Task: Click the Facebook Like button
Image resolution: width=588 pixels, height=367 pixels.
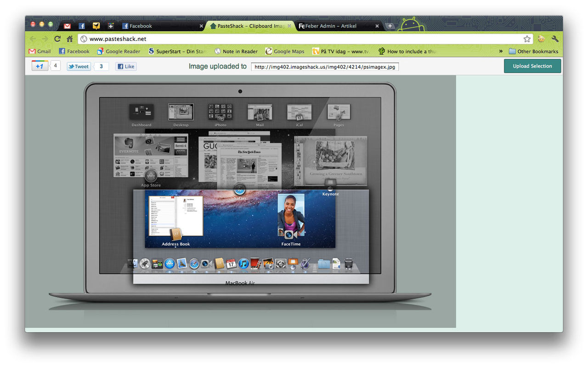Action: click(126, 66)
